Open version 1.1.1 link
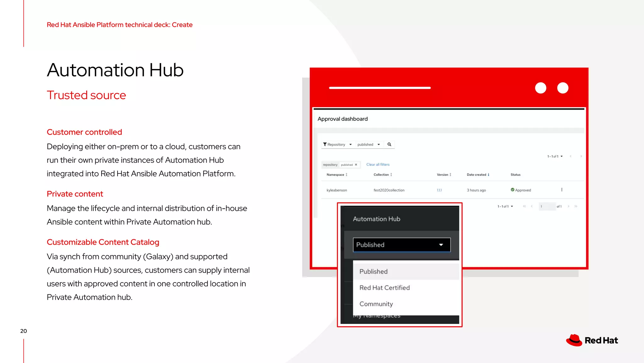This screenshot has height=363, width=644. click(439, 190)
